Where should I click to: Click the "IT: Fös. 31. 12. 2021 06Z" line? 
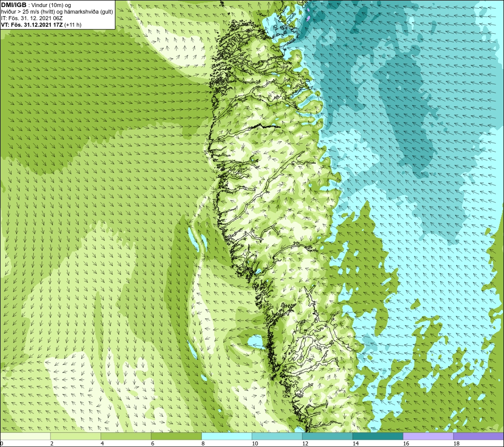pyautogui.click(x=32, y=18)
